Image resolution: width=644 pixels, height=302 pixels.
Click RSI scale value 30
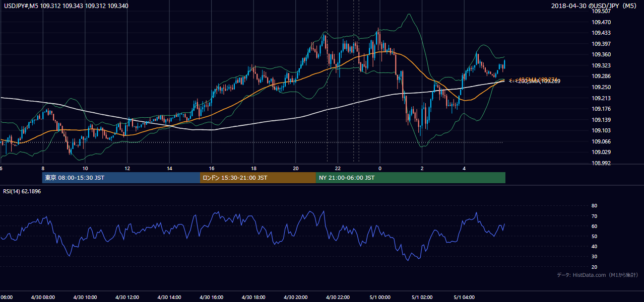pos(595,257)
